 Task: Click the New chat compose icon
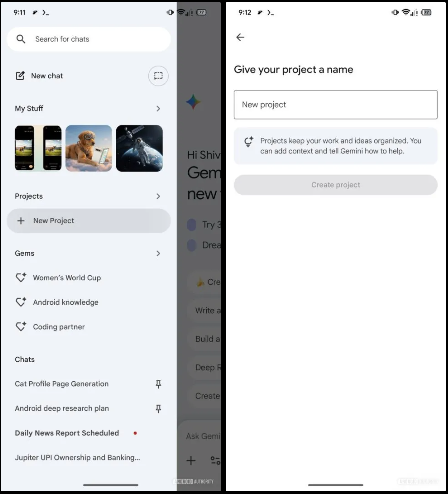(20, 76)
